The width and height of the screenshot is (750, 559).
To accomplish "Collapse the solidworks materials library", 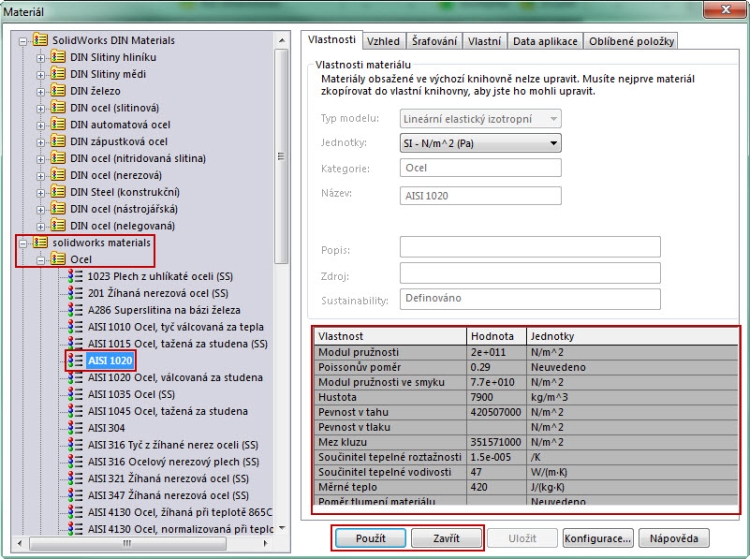I will tap(23, 243).
